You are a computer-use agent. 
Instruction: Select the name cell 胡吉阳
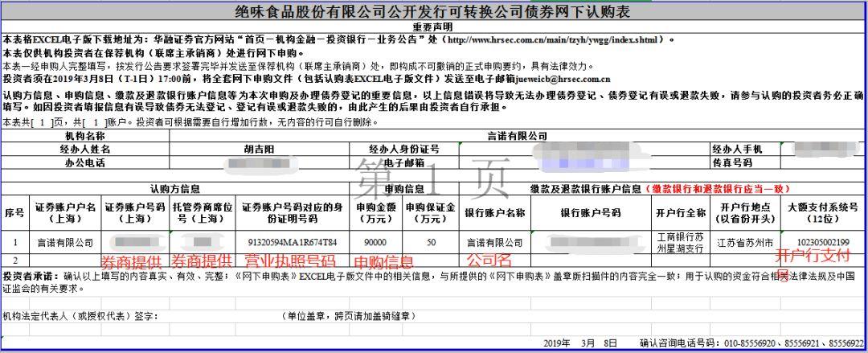260,150
